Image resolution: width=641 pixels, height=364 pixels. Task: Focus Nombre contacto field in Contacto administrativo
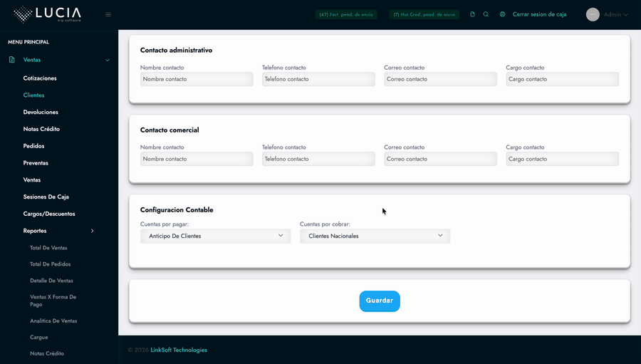click(x=197, y=79)
